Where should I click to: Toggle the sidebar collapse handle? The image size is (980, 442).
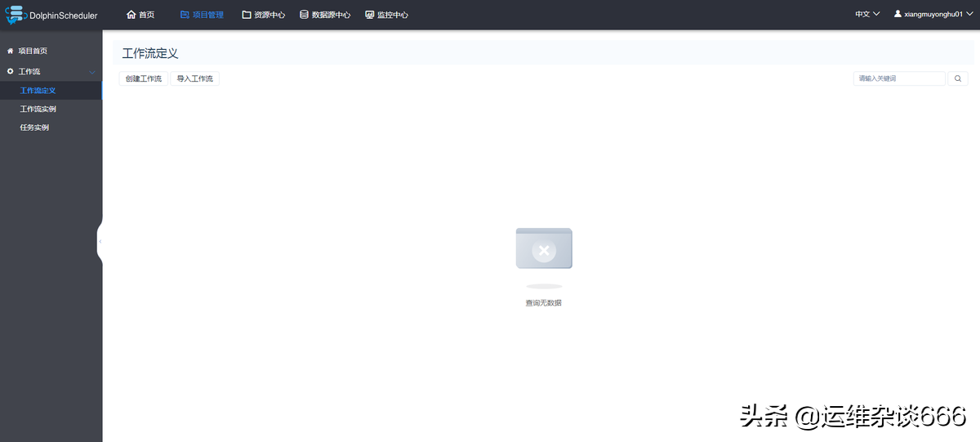pyautogui.click(x=100, y=242)
